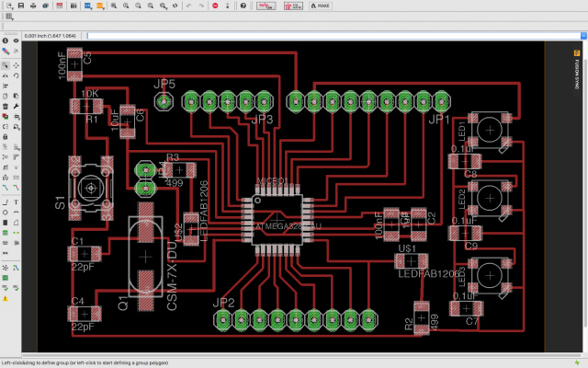588x368 pixels.
Task: Select the Line draw tool
Action: (6, 202)
